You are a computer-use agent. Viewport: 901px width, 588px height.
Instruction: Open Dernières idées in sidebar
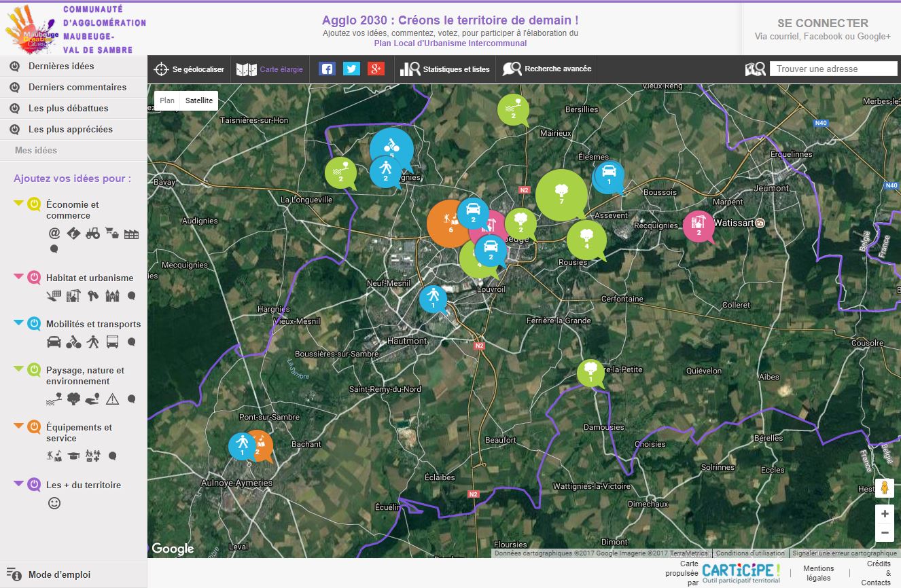61,67
